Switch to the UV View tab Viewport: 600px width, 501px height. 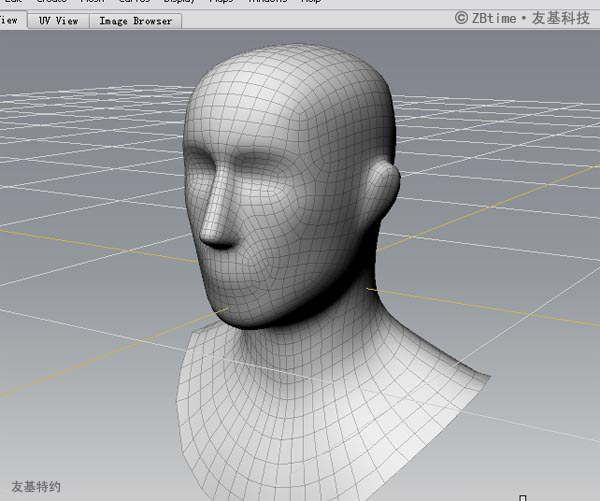[x=59, y=21]
